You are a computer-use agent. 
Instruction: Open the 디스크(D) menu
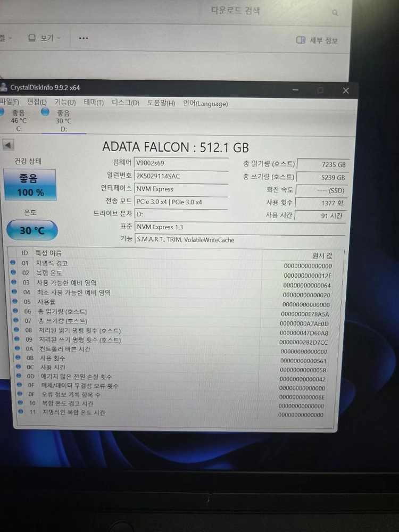pyautogui.click(x=126, y=103)
